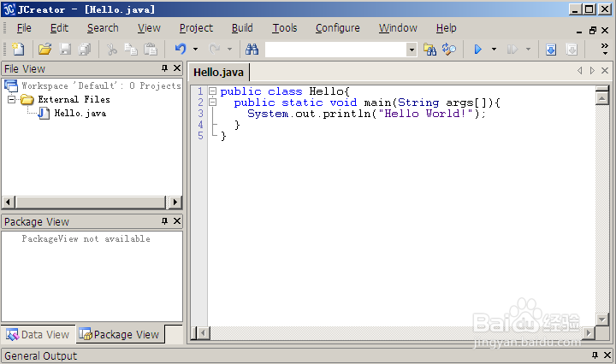Click in the toolbar search field
This screenshot has height=364, width=616.
pyautogui.click(x=336, y=50)
